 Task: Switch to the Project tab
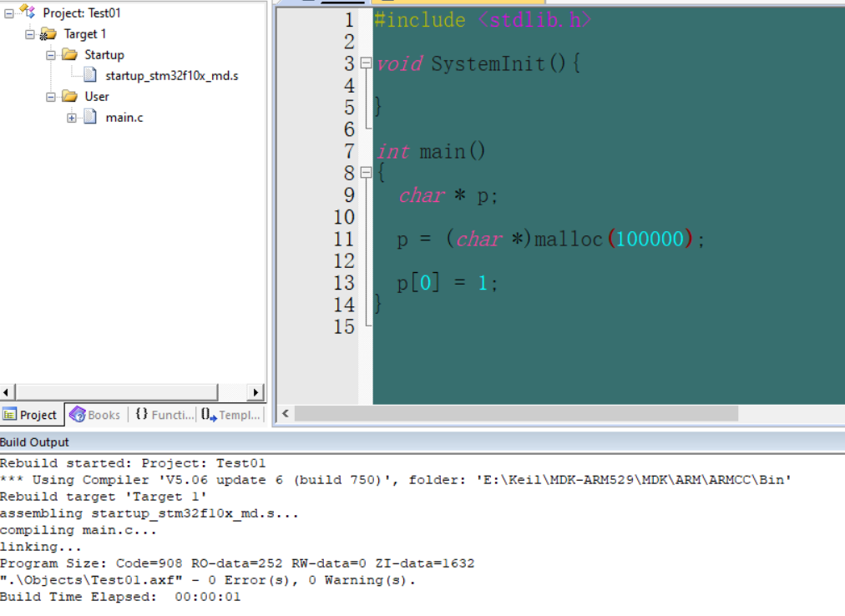coord(31,414)
